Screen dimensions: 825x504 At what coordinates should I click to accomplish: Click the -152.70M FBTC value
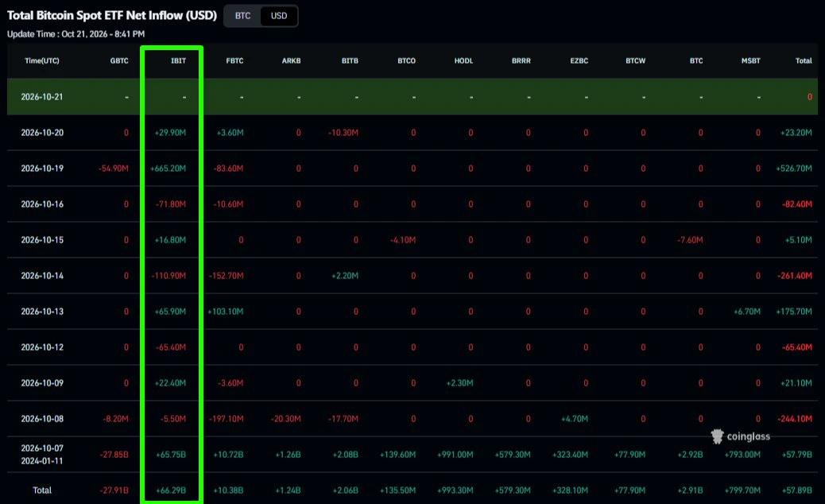pyautogui.click(x=227, y=276)
